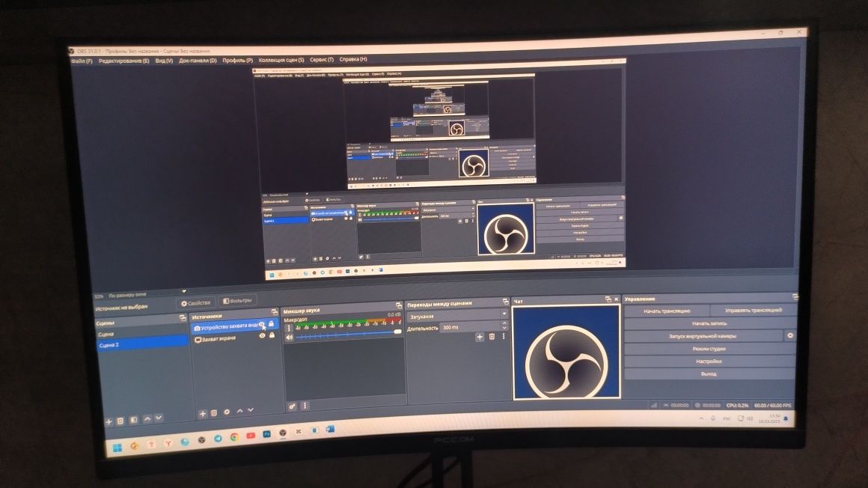Viewport: 868px width, 488px height.
Task: Open Photoshop from the taskbar
Action: click(267, 434)
